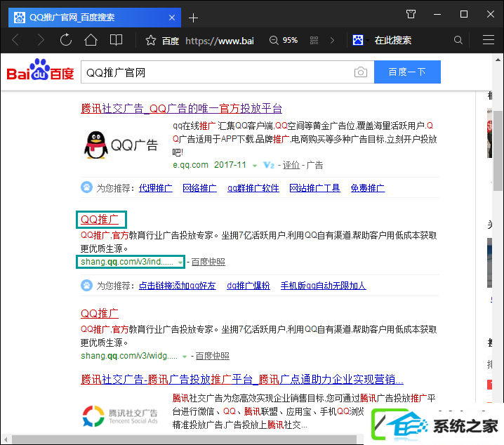This screenshot has width=504, height=445.
Task: Open the highlighted QQ推广 result title
Action: (100, 220)
